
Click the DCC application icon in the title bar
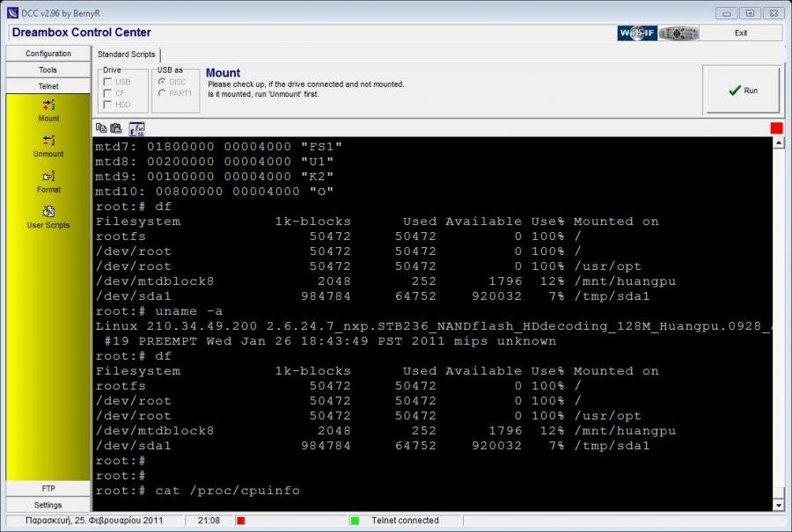[12, 13]
